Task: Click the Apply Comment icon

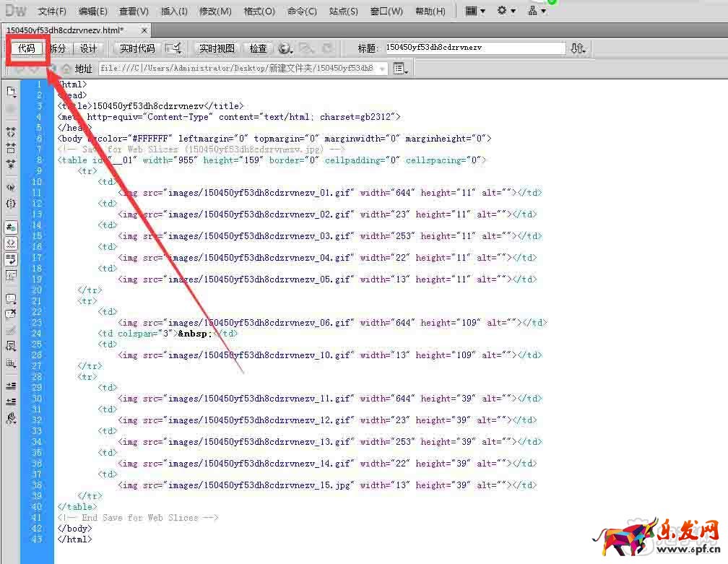Action: 11,298
